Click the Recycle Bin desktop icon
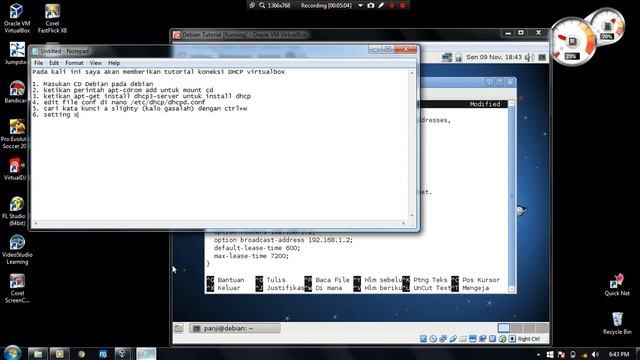Viewport: 640px width, 360px height. [x=617, y=323]
